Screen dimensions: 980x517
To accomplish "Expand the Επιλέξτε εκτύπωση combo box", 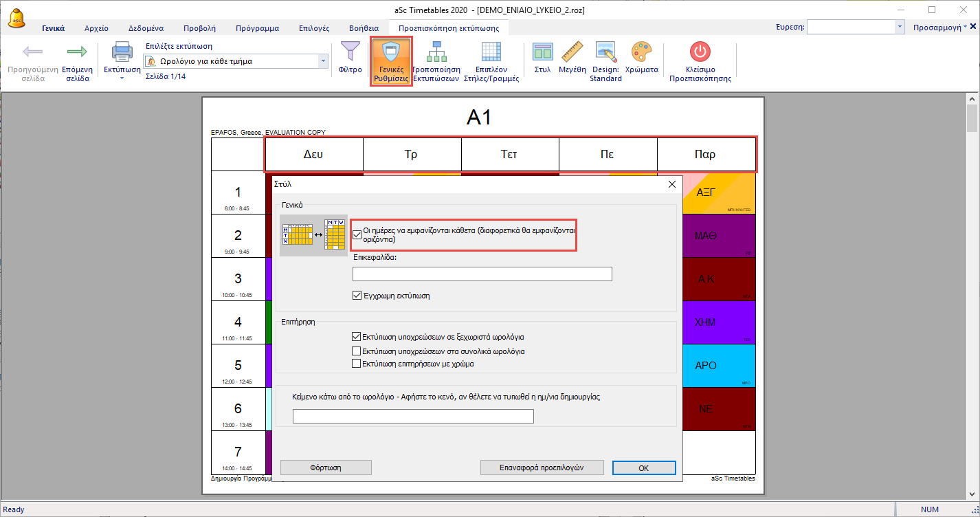I will coord(323,61).
